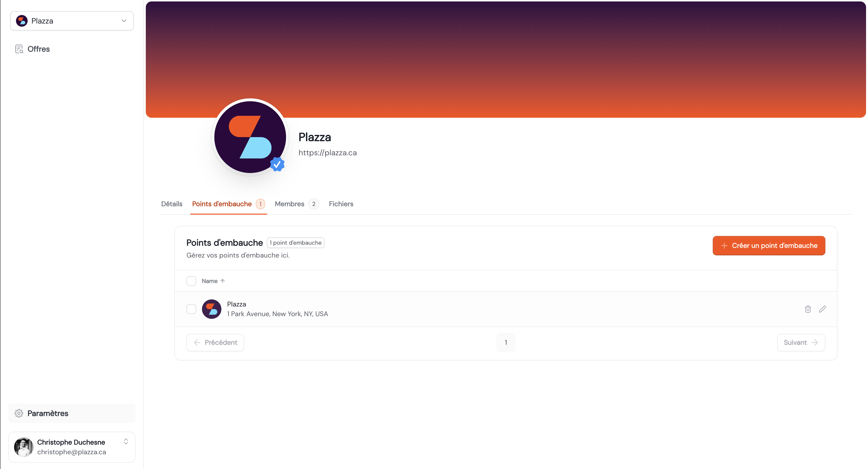This screenshot has width=868, height=469.
Task: Delete the Plazza hiring point with trash icon
Action: (x=808, y=309)
